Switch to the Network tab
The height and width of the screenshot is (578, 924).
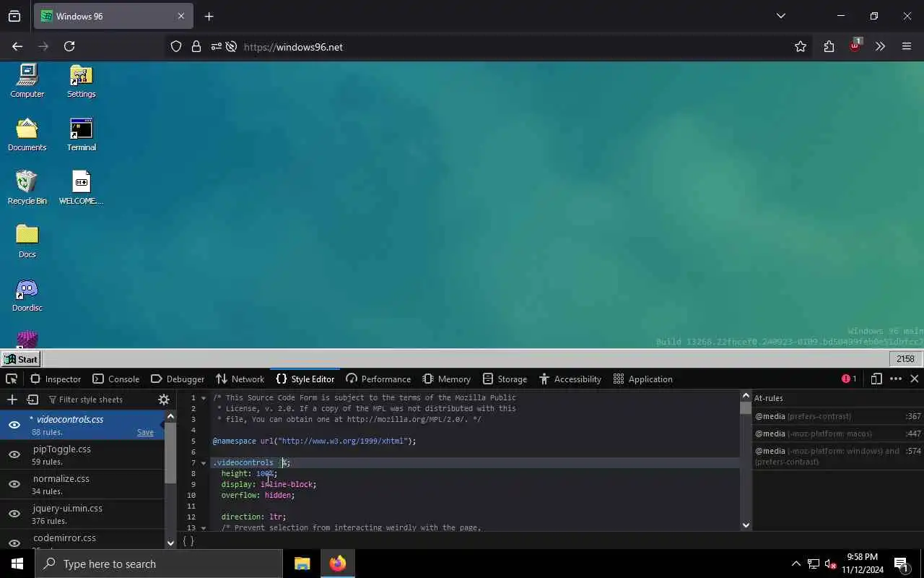pyautogui.click(x=240, y=379)
